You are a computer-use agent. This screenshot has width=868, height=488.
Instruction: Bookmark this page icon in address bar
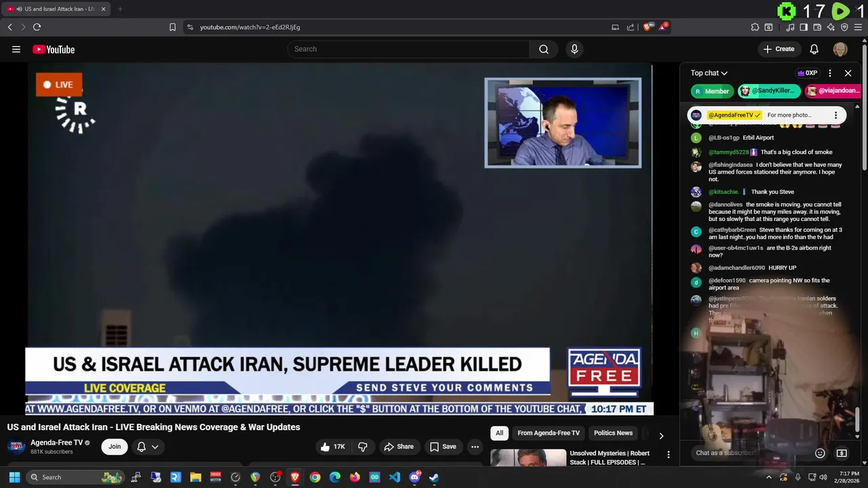[x=172, y=27]
